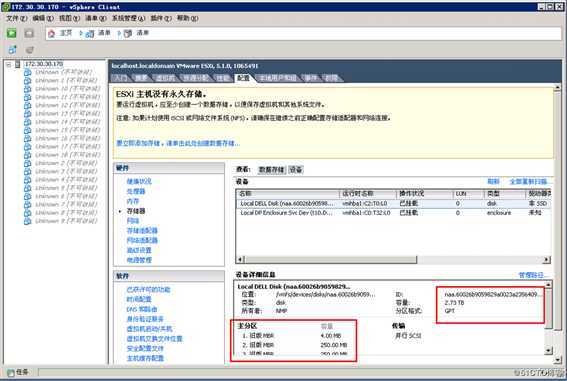The height and width of the screenshot is (381, 567).
Task: Open 虚拟机启动/关机 software link
Action: [x=150, y=329]
